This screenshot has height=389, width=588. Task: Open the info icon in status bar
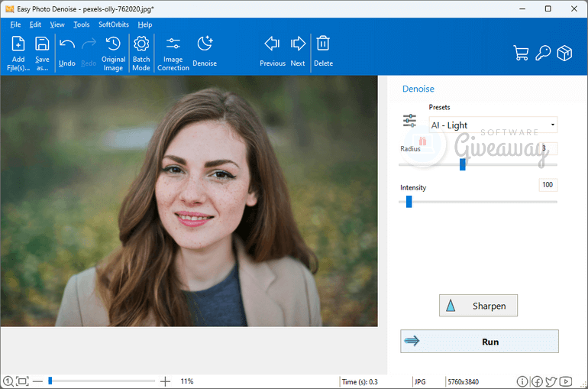tap(522, 381)
